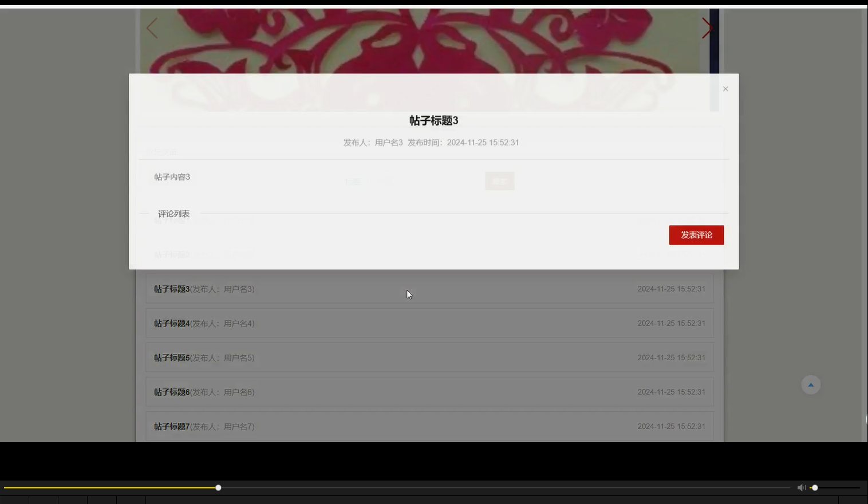Image resolution: width=868 pixels, height=504 pixels.
Task: Mute the video player speaker icon
Action: point(801,487)
